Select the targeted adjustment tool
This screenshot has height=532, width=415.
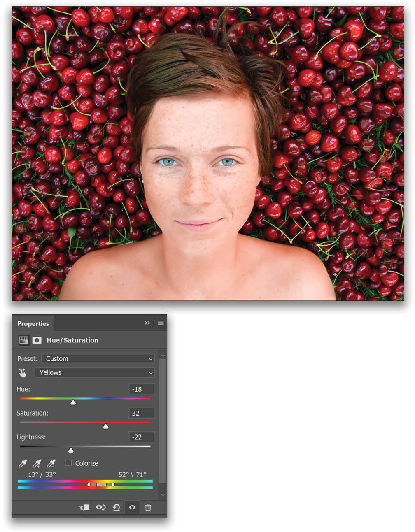pos(23,372)
